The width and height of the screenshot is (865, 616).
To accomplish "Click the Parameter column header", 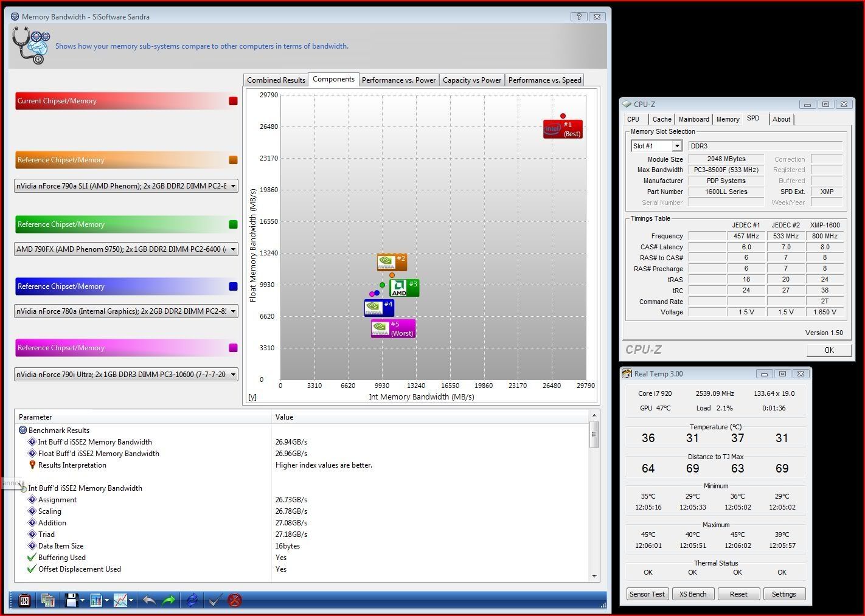I will [x=144, y=417].
